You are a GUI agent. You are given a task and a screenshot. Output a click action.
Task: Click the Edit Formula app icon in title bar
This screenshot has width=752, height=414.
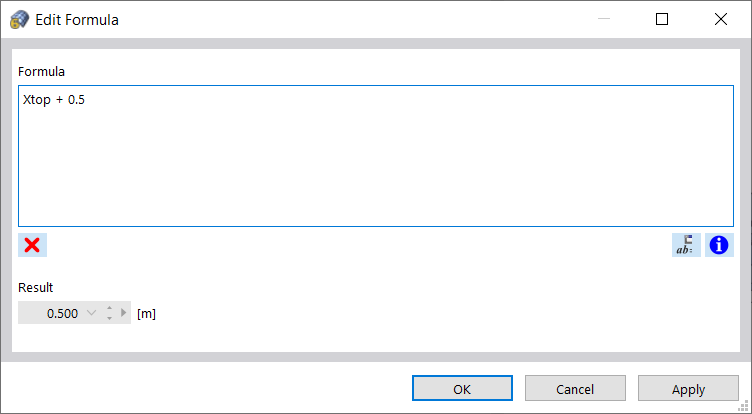point(18,19)
